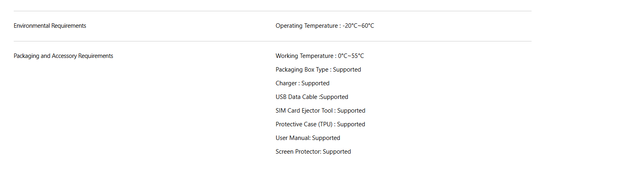The image size is (644, 183).
Task: Click Supported value for Screen Protector
Action: tap(337, 152)
